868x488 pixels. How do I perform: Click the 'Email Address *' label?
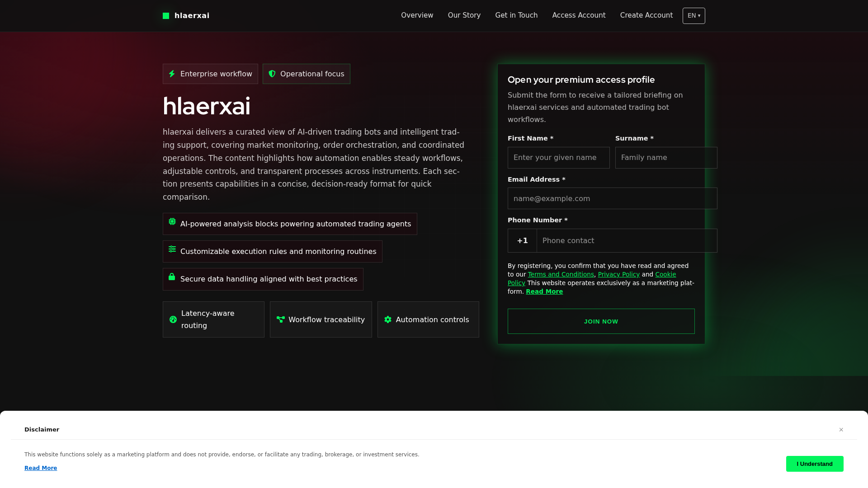[537, 179]
